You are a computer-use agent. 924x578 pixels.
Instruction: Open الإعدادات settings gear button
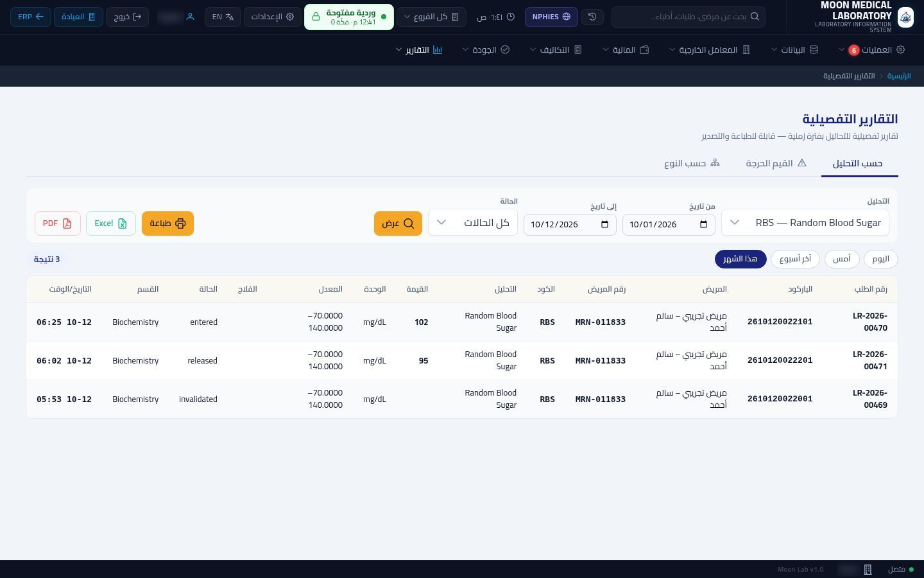pyautogui.click(x=273, y=17)
